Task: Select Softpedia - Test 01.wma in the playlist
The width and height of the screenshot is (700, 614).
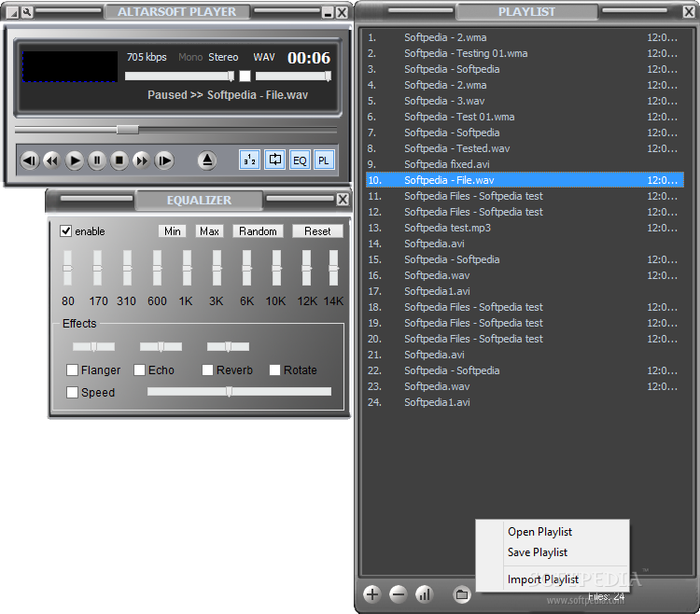Action: [x=525, y=117]
